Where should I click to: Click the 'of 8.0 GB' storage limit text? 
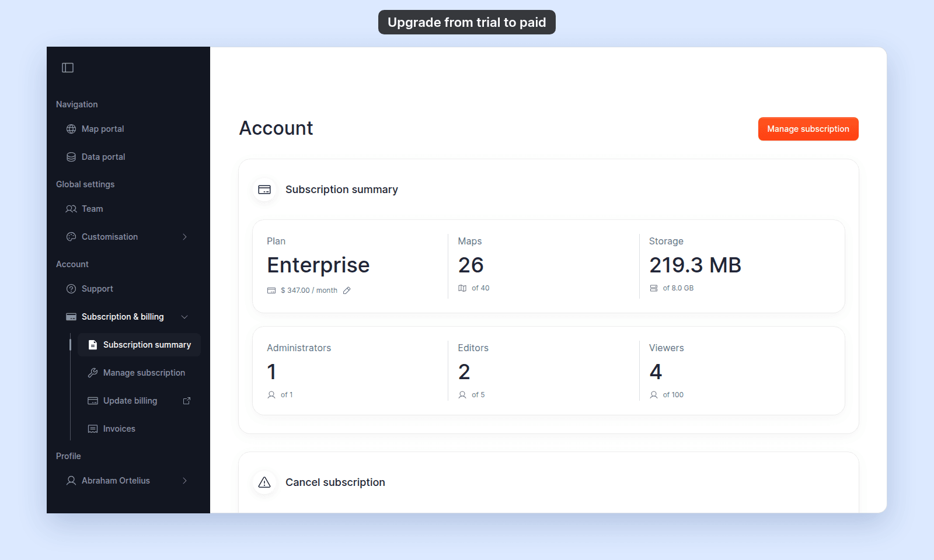pos(678,288)
